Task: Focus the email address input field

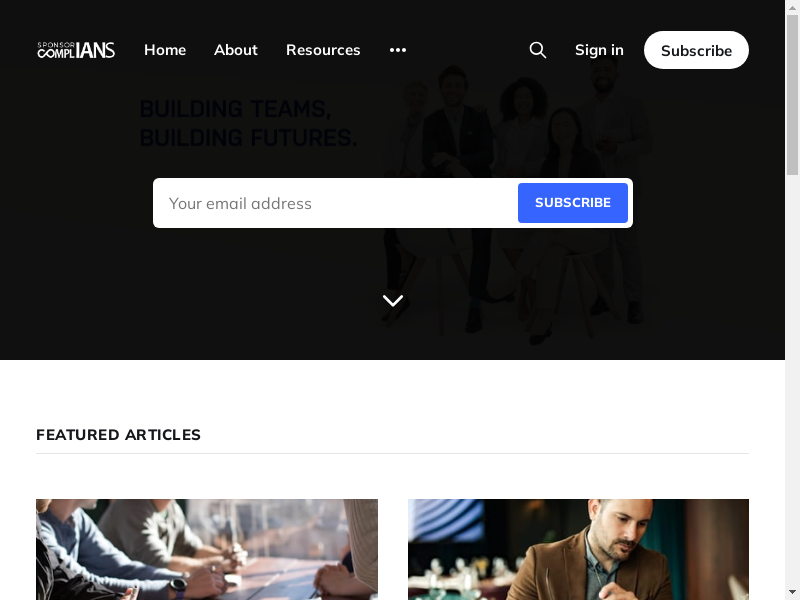Action: coord(336,203)
